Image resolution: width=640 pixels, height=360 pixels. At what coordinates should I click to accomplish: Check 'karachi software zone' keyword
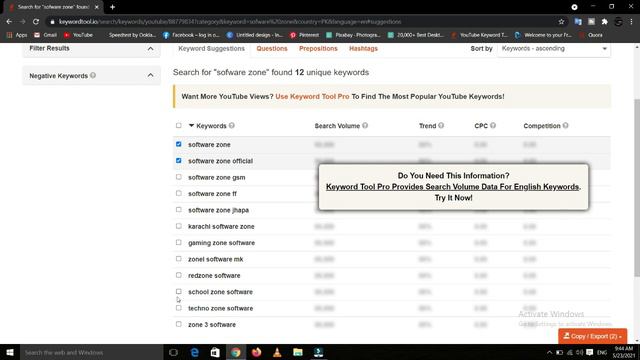(x=178, y=226)
